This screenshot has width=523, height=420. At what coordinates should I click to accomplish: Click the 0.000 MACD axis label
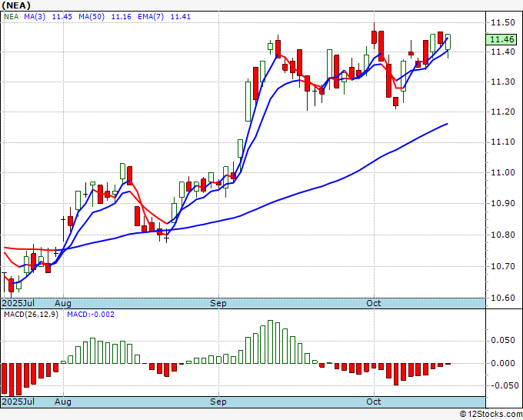click(x=503, y=363)
